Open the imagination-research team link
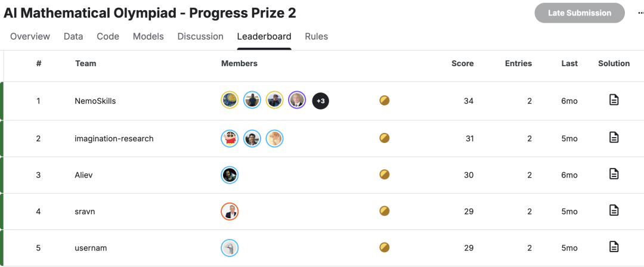This screenshot has height=267, width=644. (x=114, y=138)
